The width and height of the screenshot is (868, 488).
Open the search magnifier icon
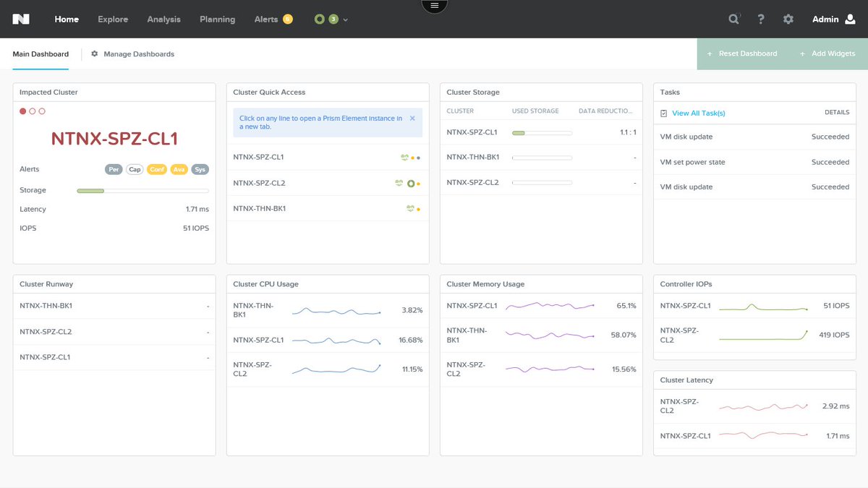click(x=733, y=20)
